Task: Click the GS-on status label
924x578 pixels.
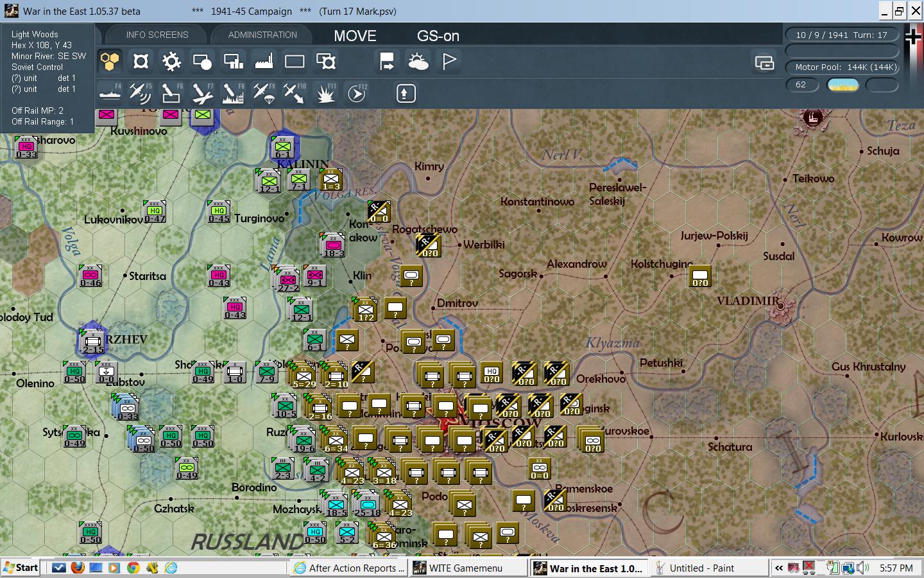Action: (438, 36)
